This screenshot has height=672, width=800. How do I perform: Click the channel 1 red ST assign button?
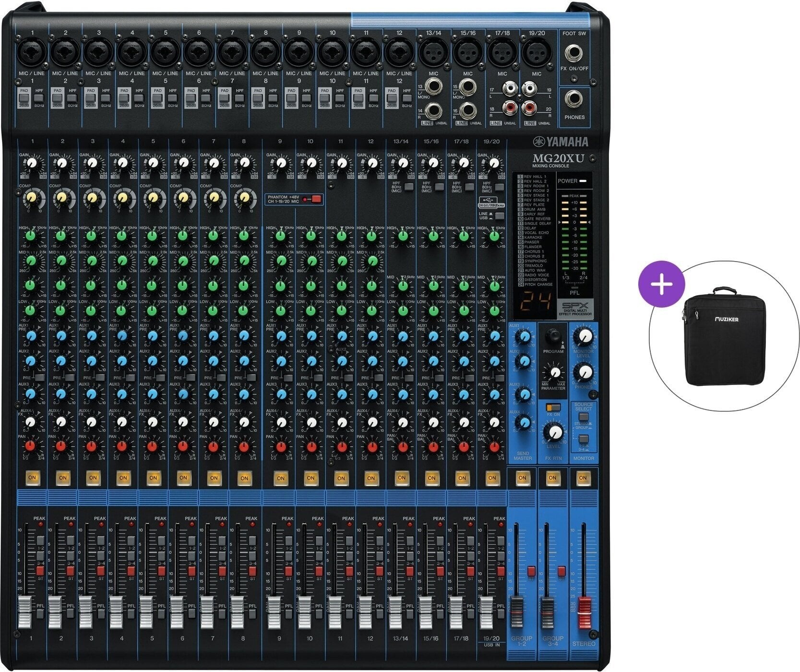(x=40, y=570)
